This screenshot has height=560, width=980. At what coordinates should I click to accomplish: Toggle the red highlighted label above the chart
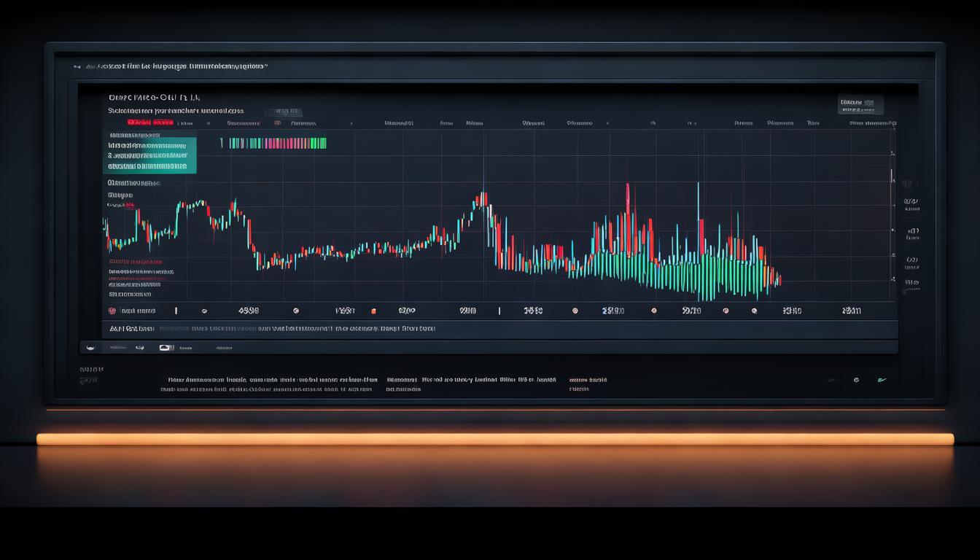[149, 122]
